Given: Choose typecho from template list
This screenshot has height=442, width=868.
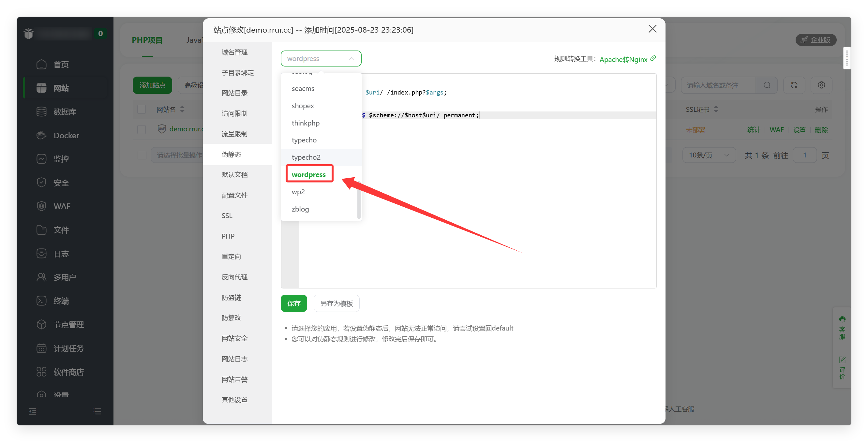Looking at the screenshot, I should pyautogui.click(x=321, y=140).
